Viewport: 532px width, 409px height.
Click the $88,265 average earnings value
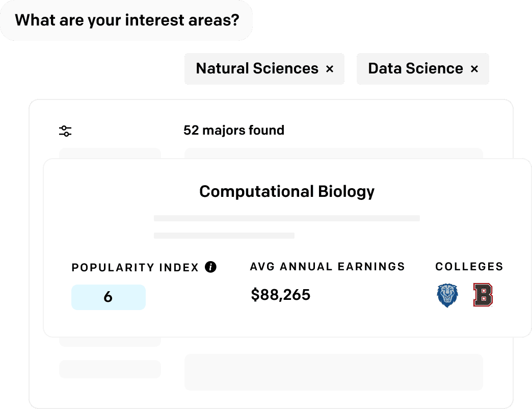[281, 295]
